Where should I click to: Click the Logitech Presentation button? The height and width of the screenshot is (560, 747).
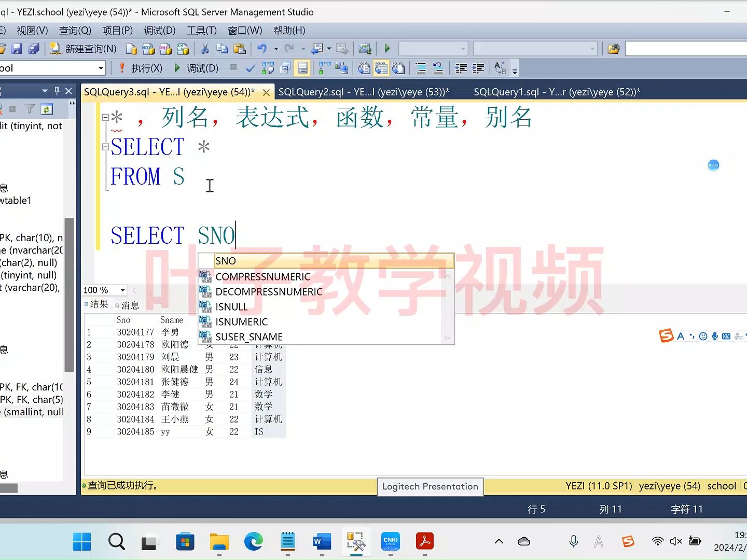pos(430,486)
